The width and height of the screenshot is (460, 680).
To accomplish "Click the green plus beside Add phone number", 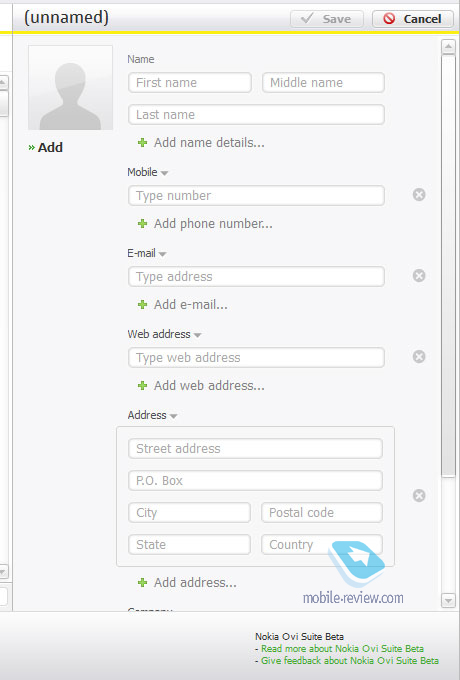I will pos(142,224).
